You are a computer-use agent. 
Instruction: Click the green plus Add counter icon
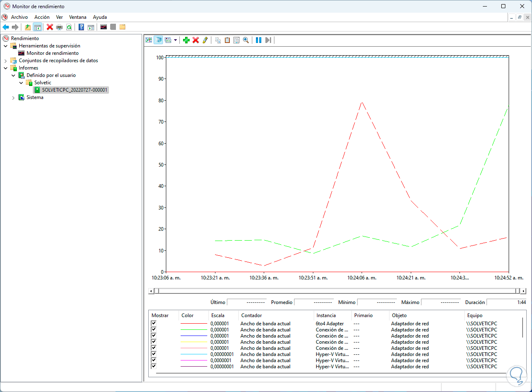click(x=186, y=40)
